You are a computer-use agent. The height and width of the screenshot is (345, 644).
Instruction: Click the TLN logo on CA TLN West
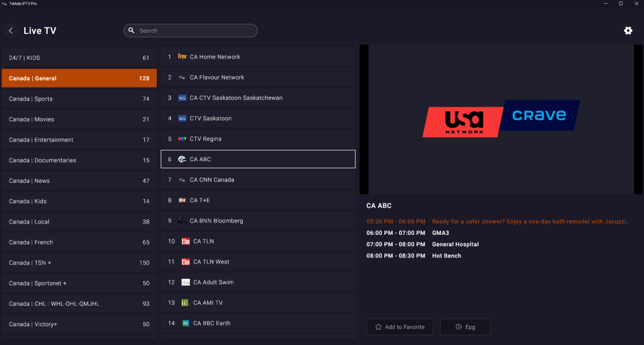[186, 262]
